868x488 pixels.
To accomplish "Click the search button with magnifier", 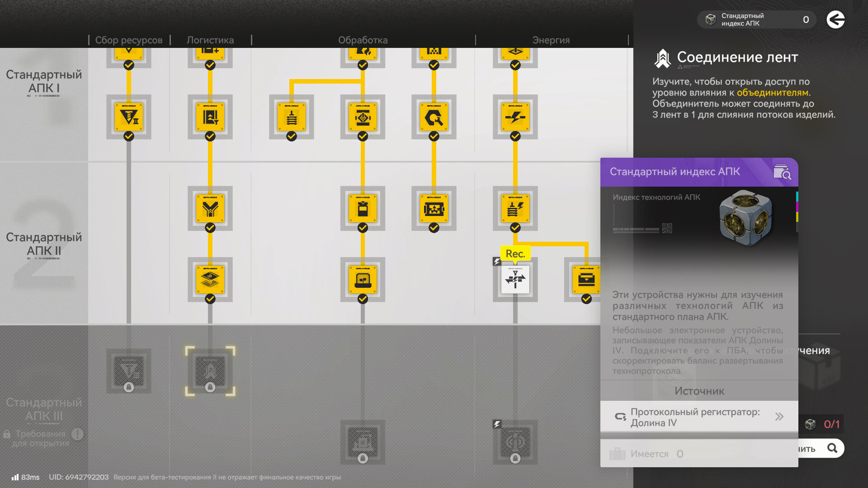I will point(831,448).
